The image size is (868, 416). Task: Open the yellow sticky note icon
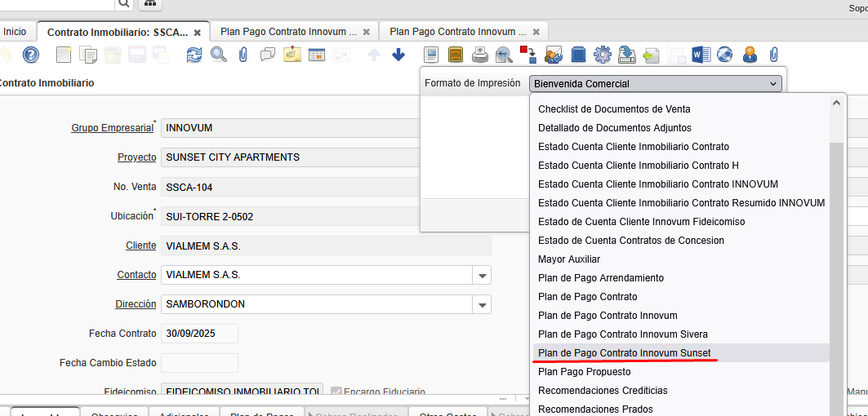292,55
